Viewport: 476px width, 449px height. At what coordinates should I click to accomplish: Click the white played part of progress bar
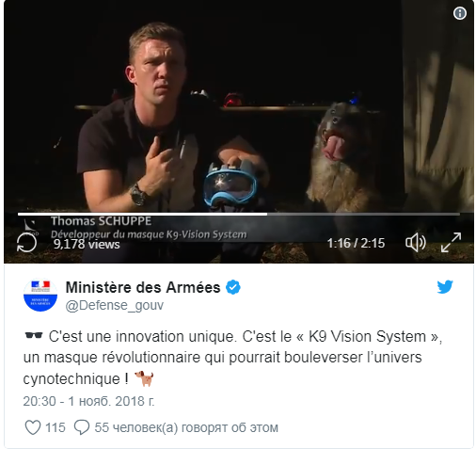pyautogui.click(x=142, y=214)
